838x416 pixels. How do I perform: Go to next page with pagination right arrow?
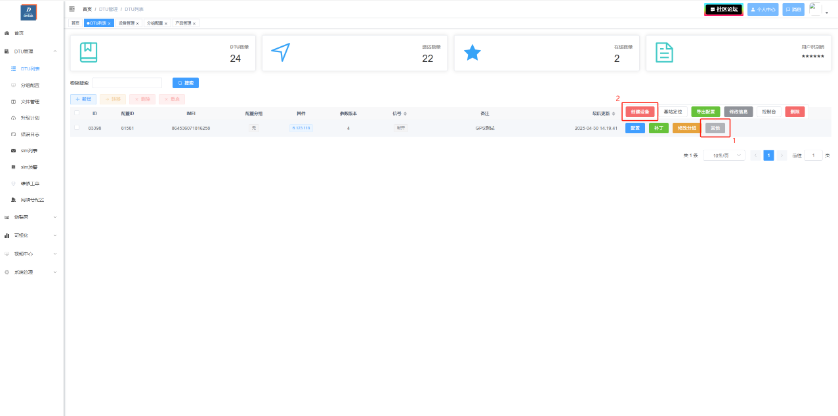point(782,155)
